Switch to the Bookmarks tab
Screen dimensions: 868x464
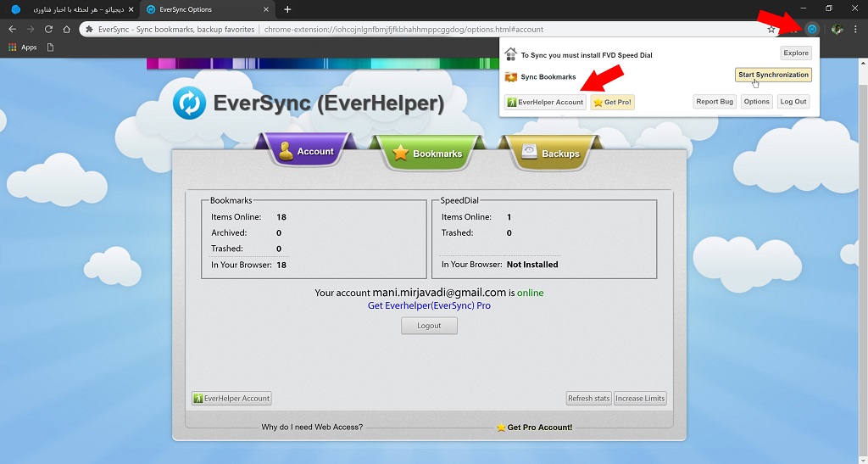pyautogui.click(x=426, y=154)
